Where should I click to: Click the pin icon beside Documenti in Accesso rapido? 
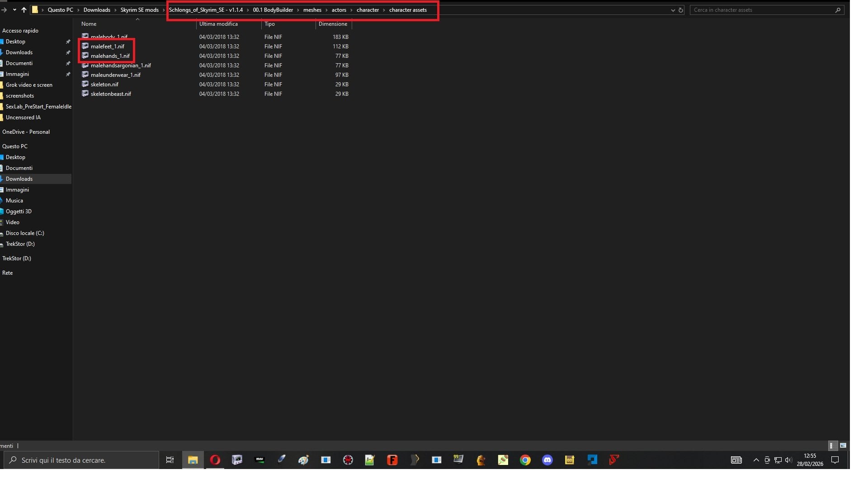pyautogui.click(x=68, y=63)
